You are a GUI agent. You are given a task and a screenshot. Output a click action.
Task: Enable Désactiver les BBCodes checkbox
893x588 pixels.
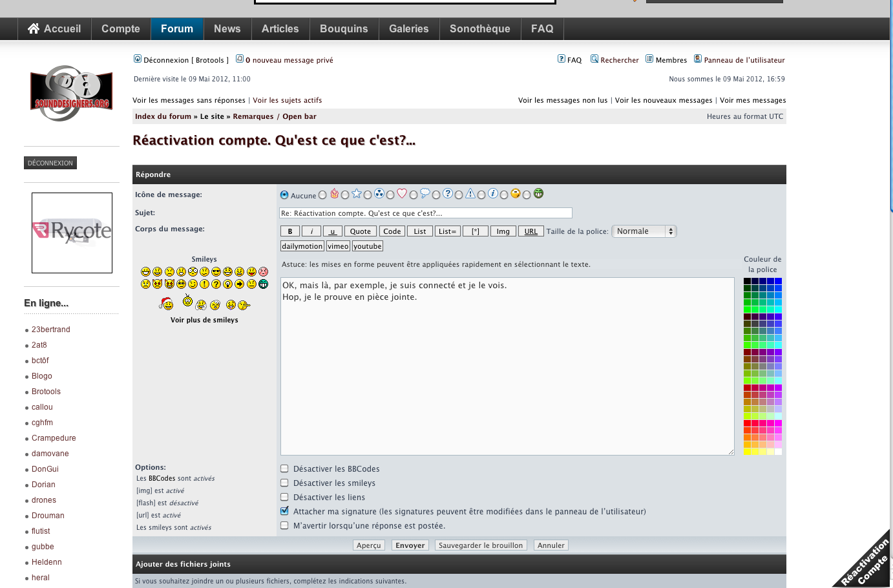[x=284, y=469]
